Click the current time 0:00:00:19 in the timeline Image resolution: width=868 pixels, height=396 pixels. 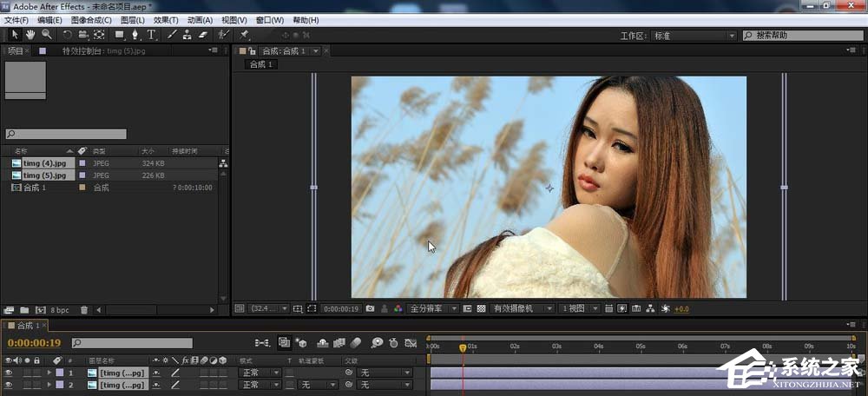tap(33, 344)
